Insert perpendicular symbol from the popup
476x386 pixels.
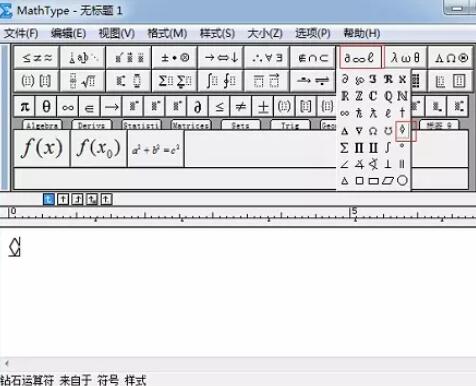(388, 164)
